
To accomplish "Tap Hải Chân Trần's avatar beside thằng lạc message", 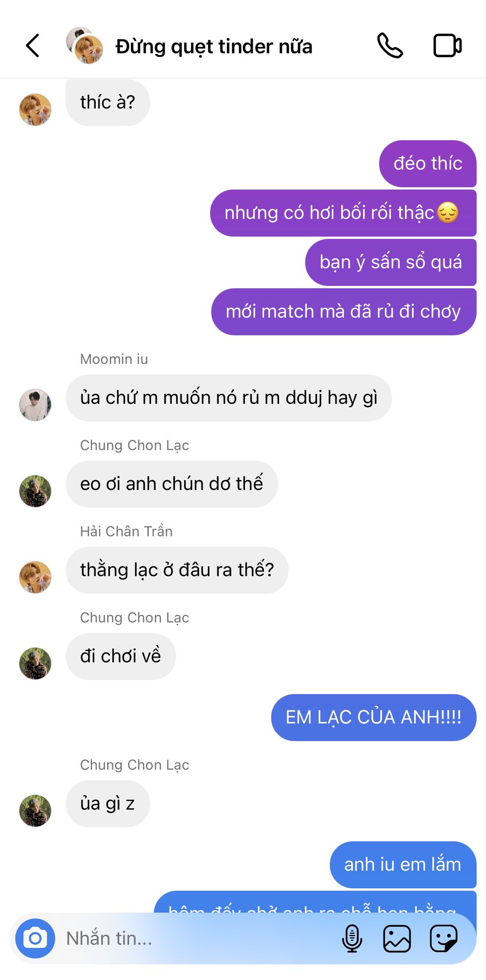I will tap(35, 577).
